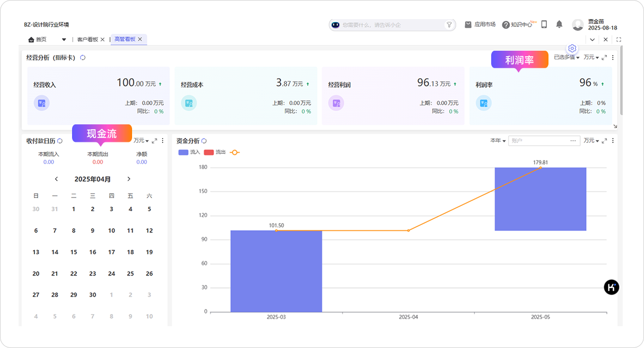Click the 账户 input field
Screen dimensions: 644x348
click(538, 141)
